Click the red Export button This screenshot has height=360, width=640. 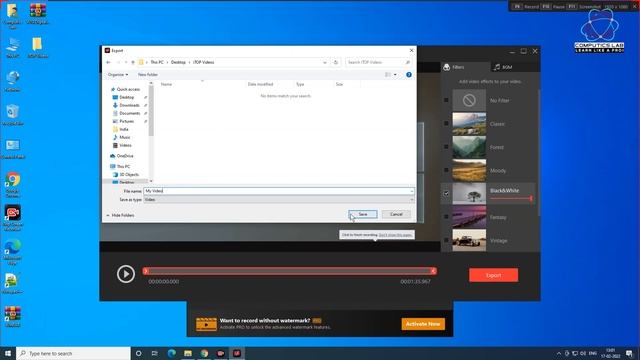pos(493,275)
